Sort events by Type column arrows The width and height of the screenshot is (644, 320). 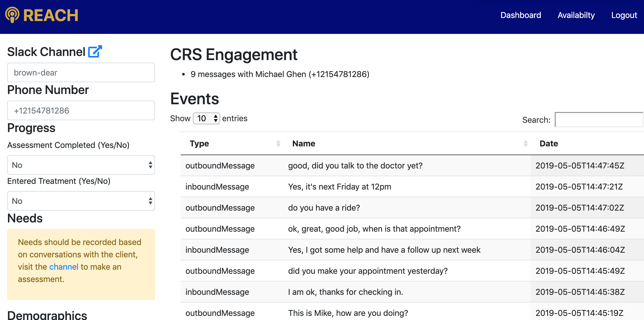(x=278, y=144)
